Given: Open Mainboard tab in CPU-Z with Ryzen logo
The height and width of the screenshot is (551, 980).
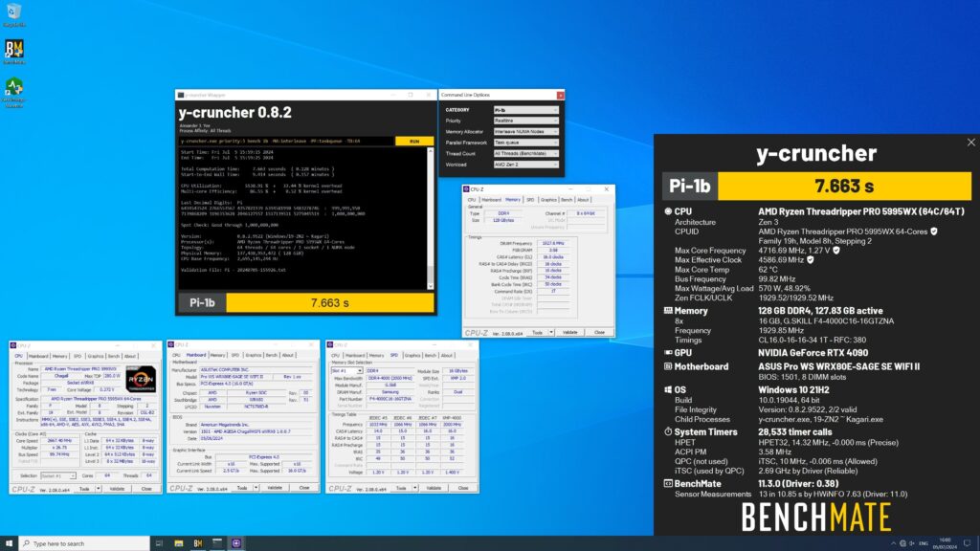Looking at the screenshot, I should [38, 356].
